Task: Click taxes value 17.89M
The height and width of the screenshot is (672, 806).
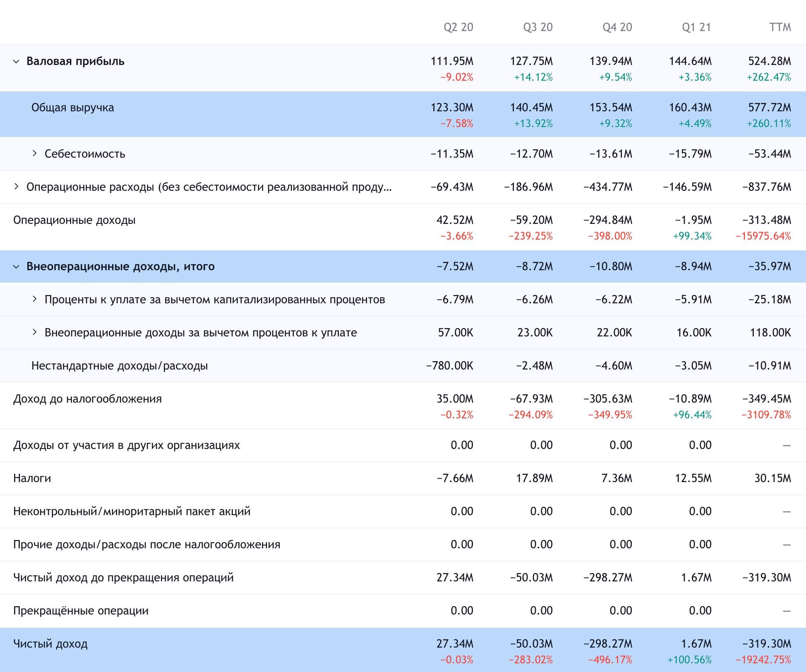Action: coord(534,478)
